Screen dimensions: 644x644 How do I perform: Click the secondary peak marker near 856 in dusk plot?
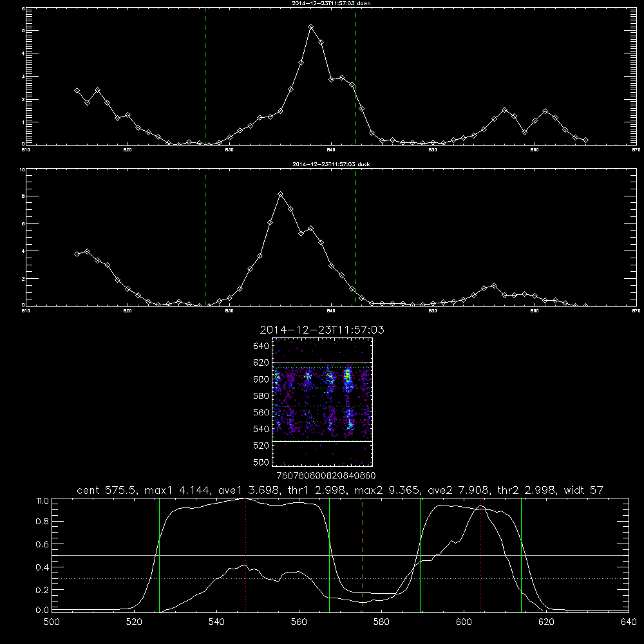pyautogui.click(x=494, y=285)
